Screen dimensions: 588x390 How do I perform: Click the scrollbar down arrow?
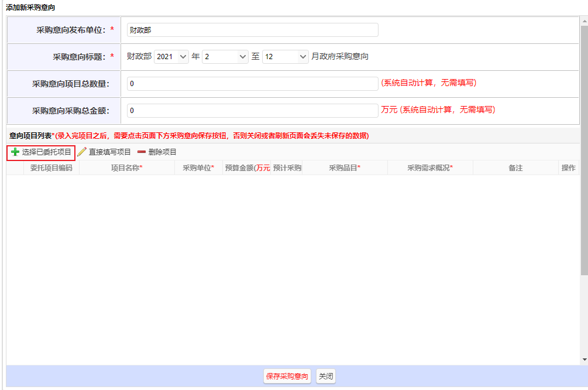point(584,359)
